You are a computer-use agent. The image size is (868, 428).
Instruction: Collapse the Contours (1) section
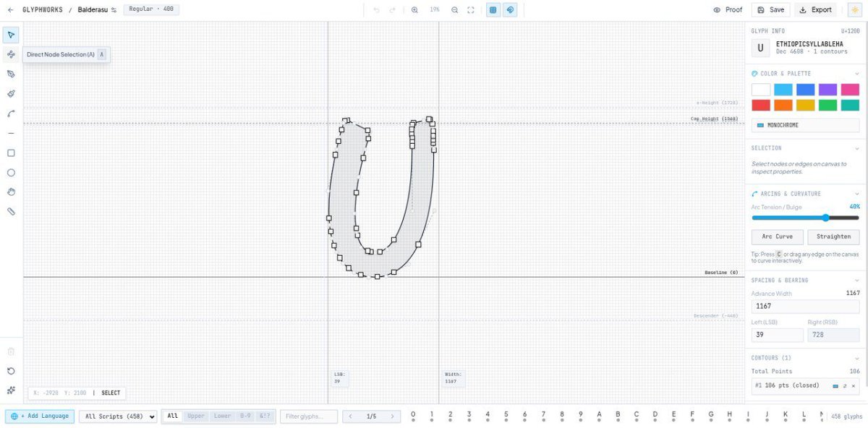coord(856,358)
